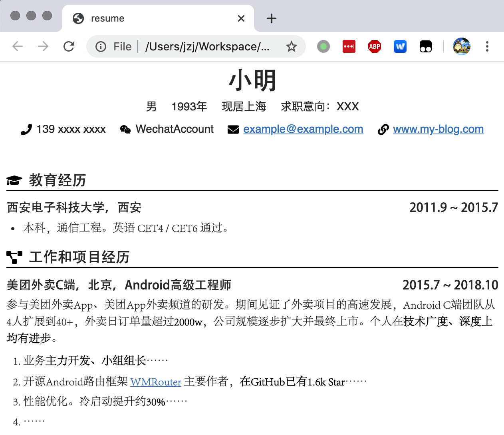
Task: Click the email envelope icon
Action: pos(233,130)
